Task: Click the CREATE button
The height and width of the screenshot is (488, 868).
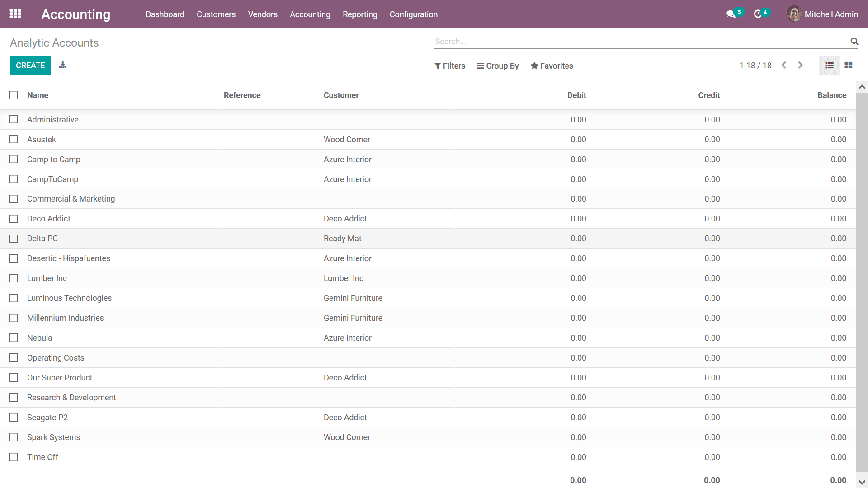Action: pyautogui.click(x=30, y=66)
